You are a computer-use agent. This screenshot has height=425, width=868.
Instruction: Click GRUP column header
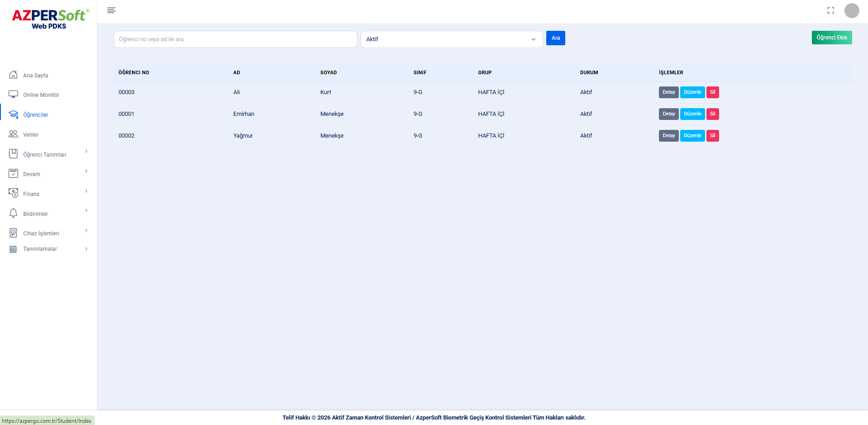click(485, 72)
